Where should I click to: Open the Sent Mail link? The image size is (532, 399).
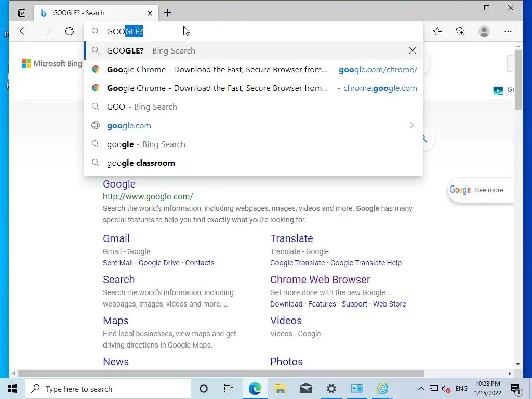pos(118,263)
